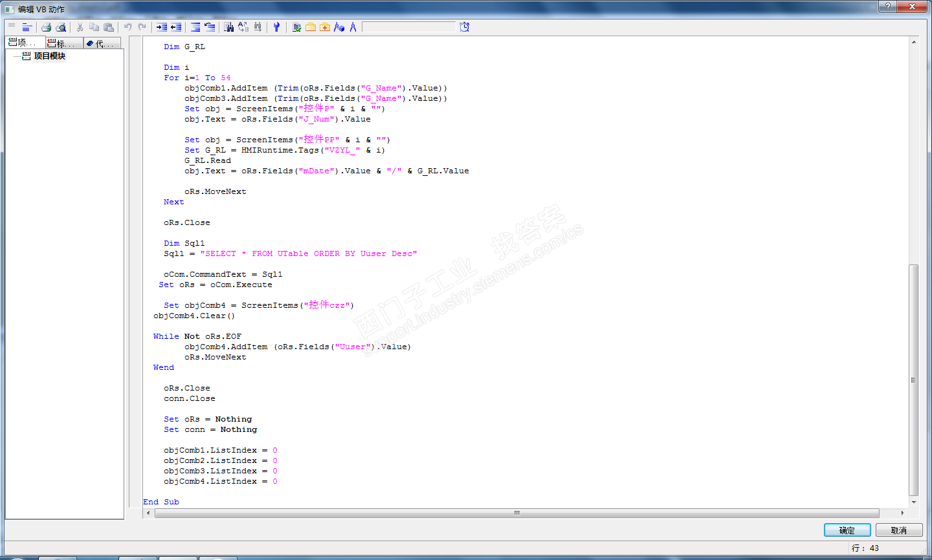Click the blue pin icon in toolbar
Viewport: 932px width, 560px height.
click(x=276, y=27)
